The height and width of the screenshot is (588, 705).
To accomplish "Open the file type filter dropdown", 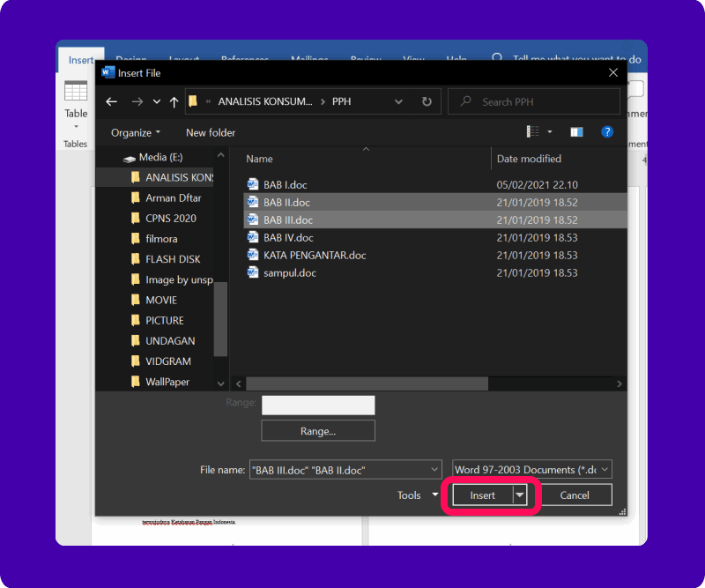I will 532,470.
